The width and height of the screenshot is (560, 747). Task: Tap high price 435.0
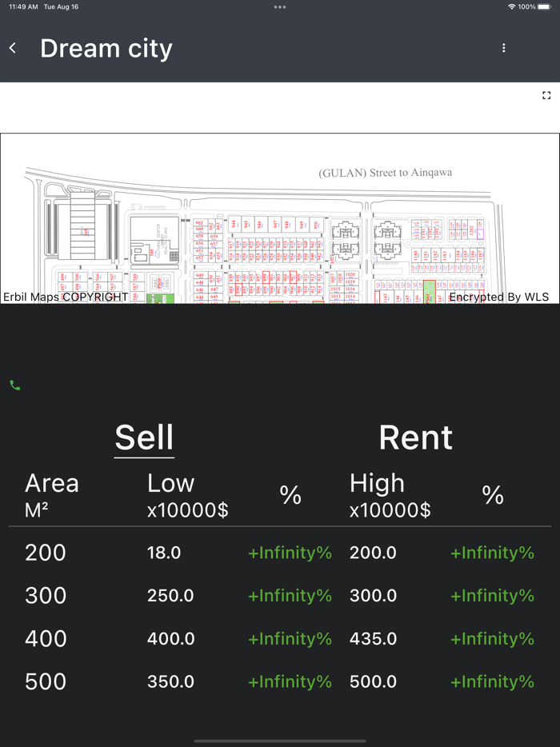point(373,638)
